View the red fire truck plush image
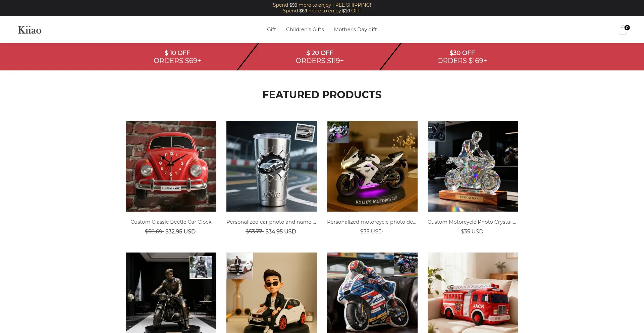Screen dimensions: 644x333 (473, 293)
